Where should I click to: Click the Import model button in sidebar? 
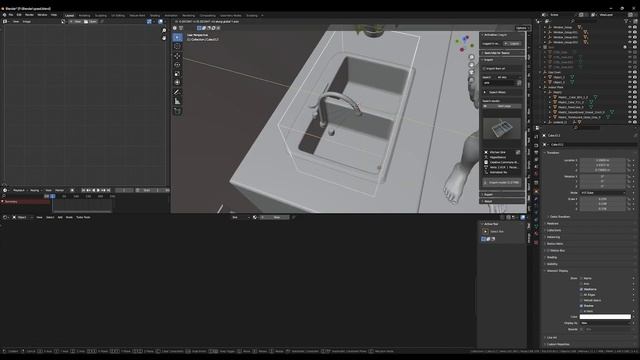point(502,182)
